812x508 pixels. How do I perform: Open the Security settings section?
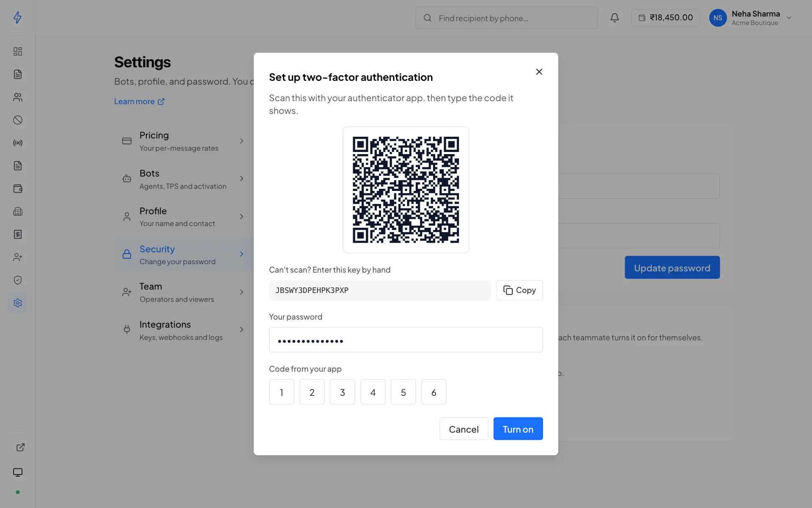[x=184, y=254]
